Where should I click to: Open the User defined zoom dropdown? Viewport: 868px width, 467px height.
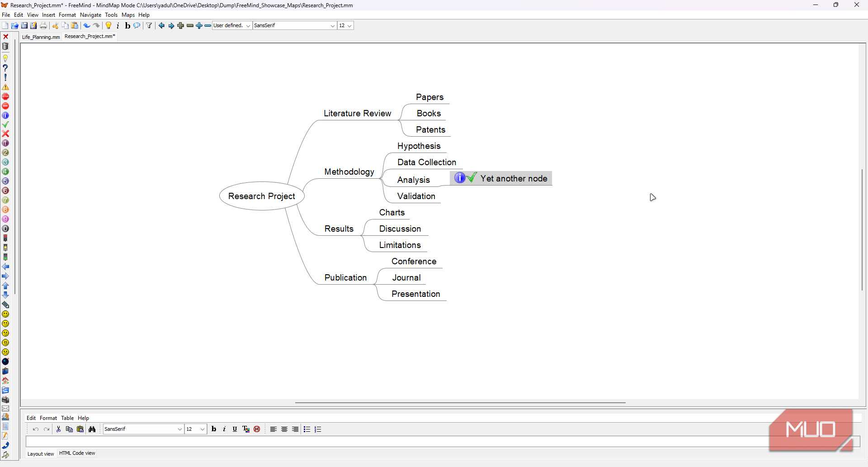pos(232,26)
